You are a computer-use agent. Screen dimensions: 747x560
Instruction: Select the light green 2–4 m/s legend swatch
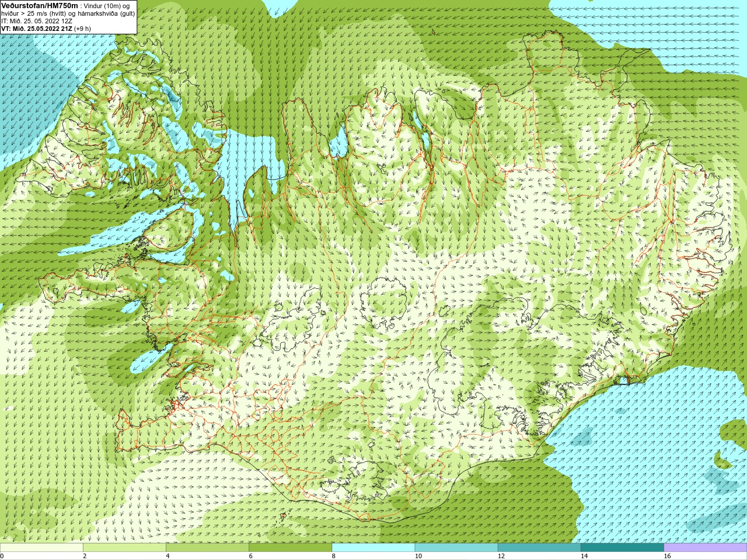click(x=124, y=548)
